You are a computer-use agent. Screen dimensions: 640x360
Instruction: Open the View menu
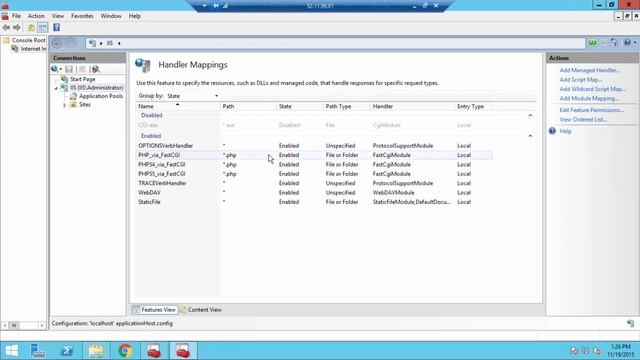point(58,16)
